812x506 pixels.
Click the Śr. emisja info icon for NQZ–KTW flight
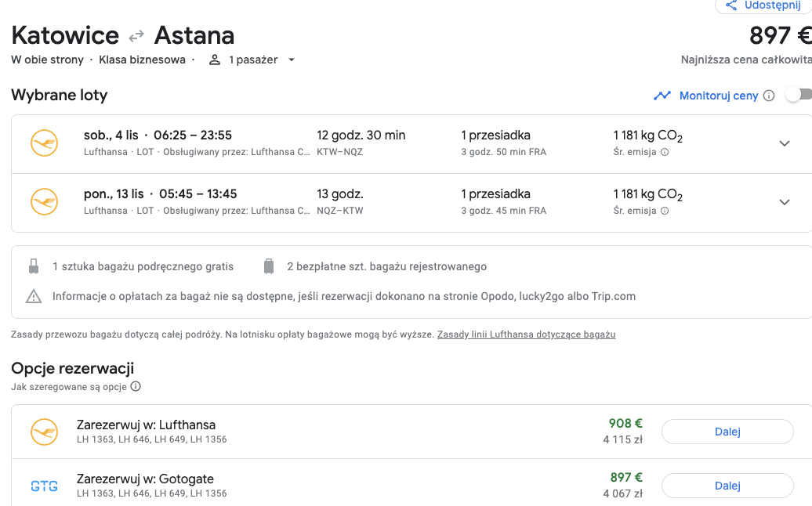point(665,211)
